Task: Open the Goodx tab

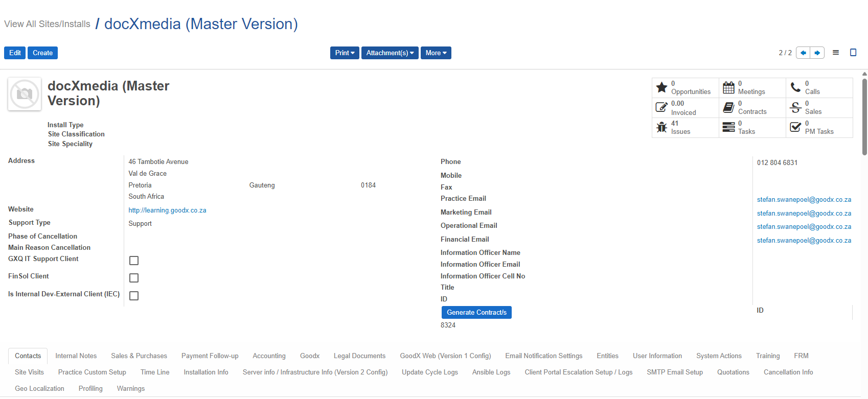Action: tap(310, 356)
